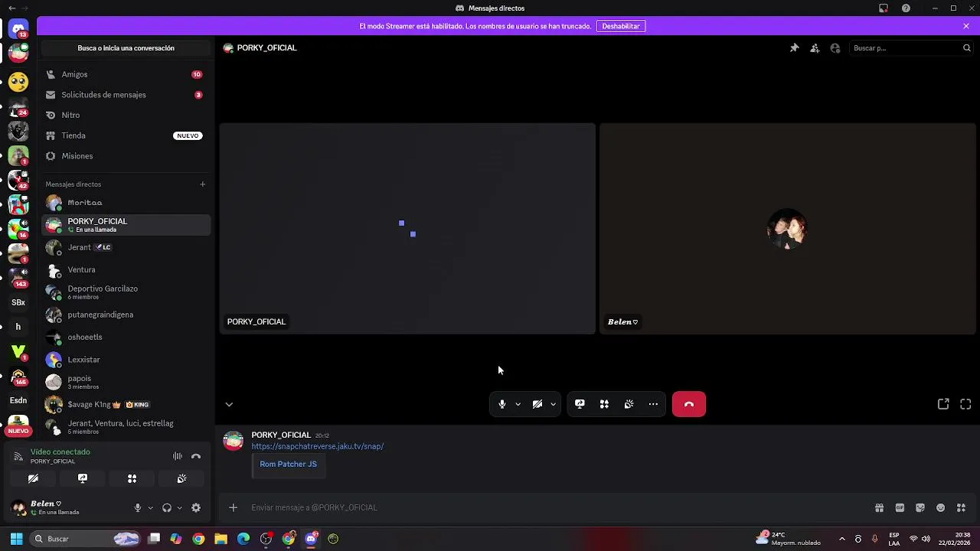Screen dimensions: 980x551
Task: Open Moritaa direct message
Action: pyautogui.click(x=126, y=203)
